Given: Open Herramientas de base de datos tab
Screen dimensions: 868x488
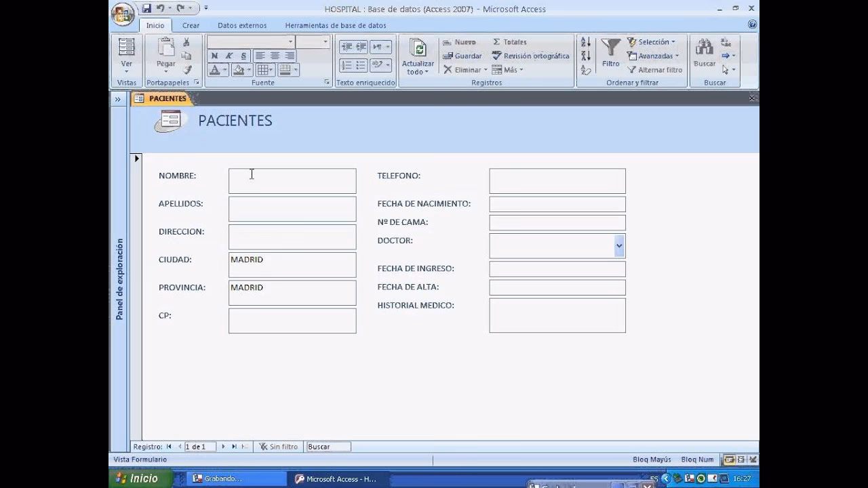Looking at the screenshot, I should [336, 26].
